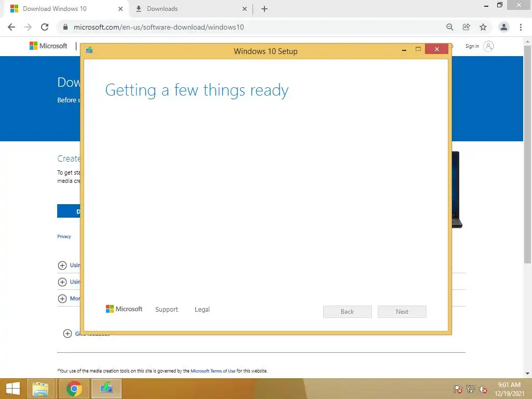The image size is (532, 399).
Task: Click the muted volume tray icon
Action: [x=483, y=389]
